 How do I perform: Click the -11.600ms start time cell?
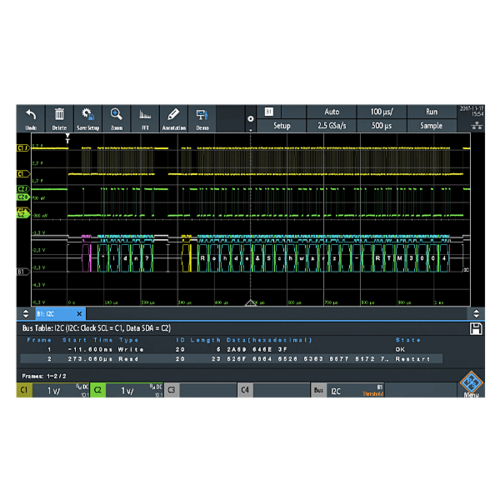tap(90, 349)
